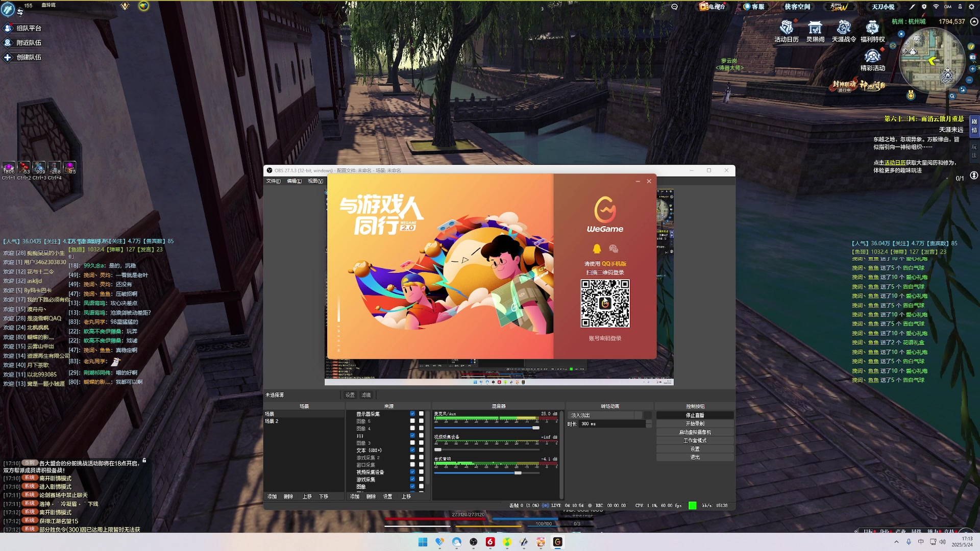980x551 pixels.
Task: Click the volume speaker tray icon
Action: (942, 542)
